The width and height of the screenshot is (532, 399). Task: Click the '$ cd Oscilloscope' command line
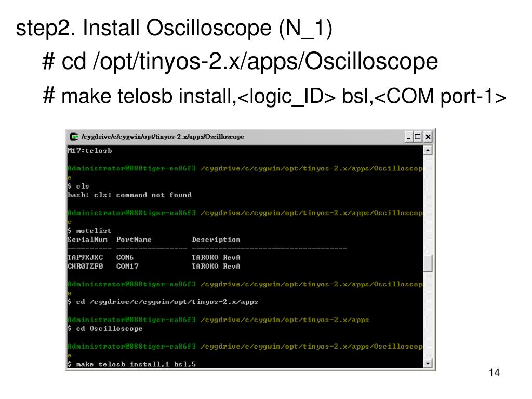click(x=105, y=328)
